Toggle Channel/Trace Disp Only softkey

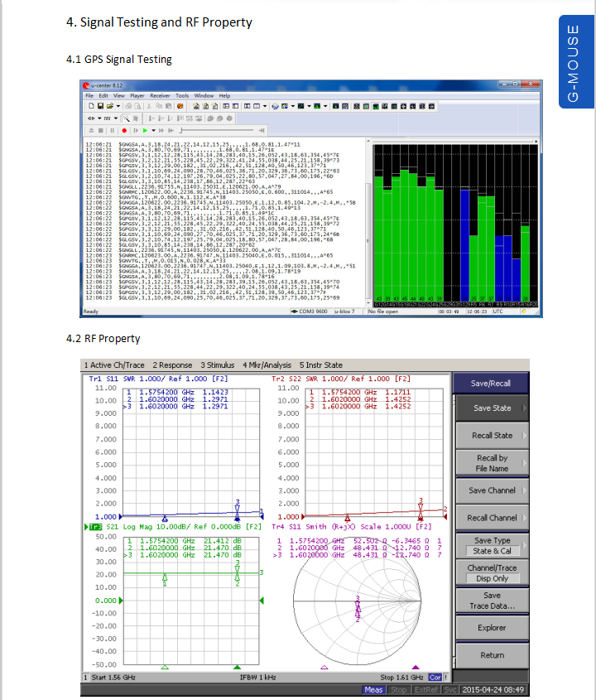point(492,573)
